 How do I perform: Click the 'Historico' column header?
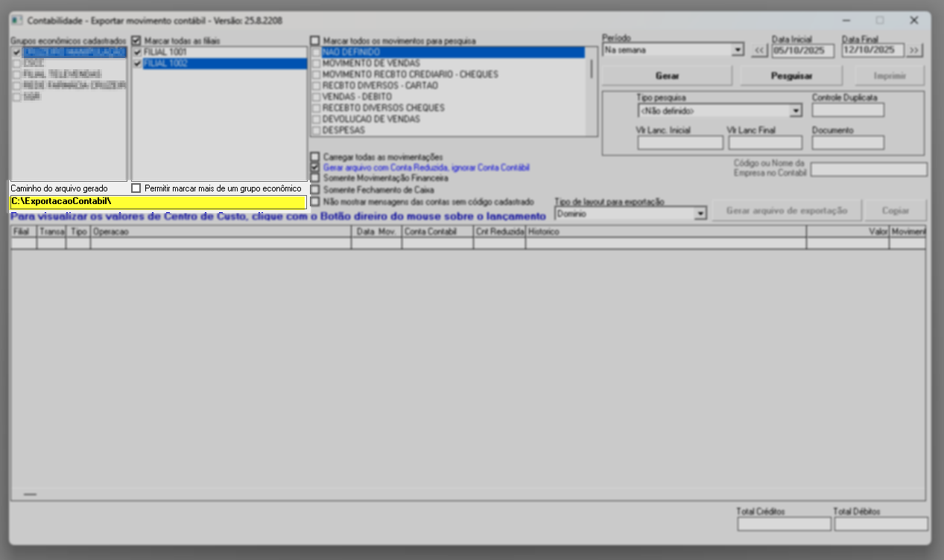[x=666, y=232]
